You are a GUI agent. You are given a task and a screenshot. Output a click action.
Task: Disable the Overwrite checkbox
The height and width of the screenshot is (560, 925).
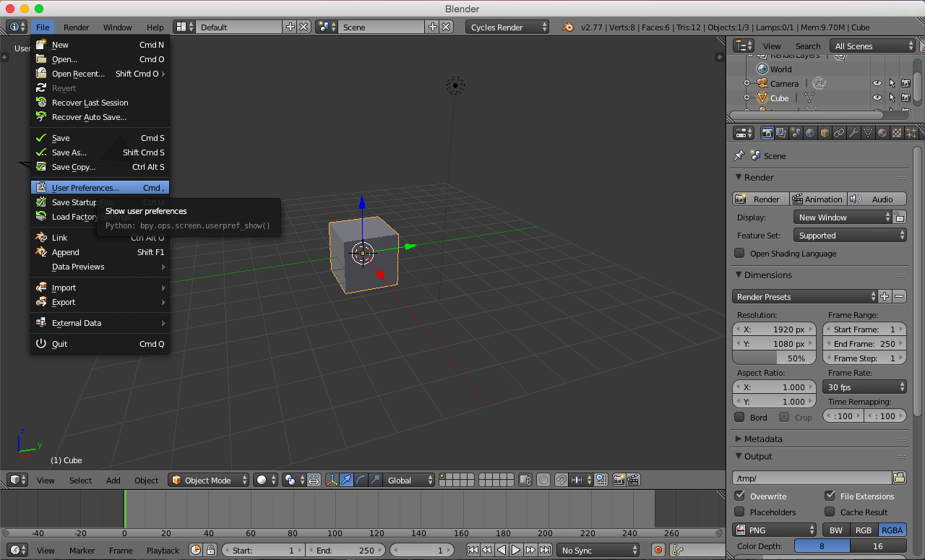pyautogui.click(x=739, y=496)
